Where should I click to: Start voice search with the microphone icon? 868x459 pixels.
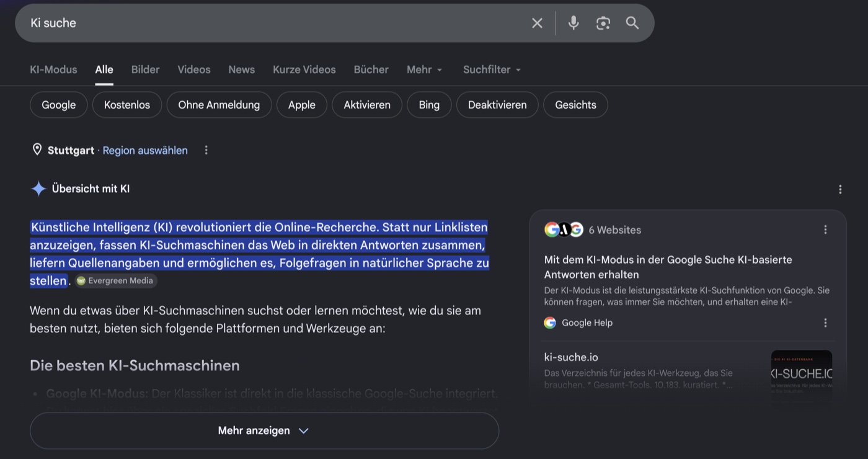(x=573, y=23)
